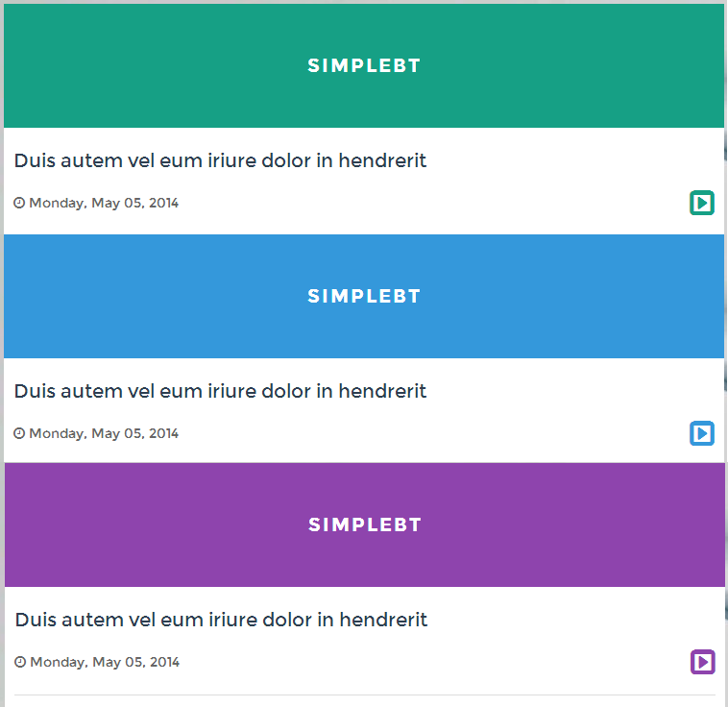Click date text of the third post
Viewport: 728px width, 707px height.
(x=105, y=662)
